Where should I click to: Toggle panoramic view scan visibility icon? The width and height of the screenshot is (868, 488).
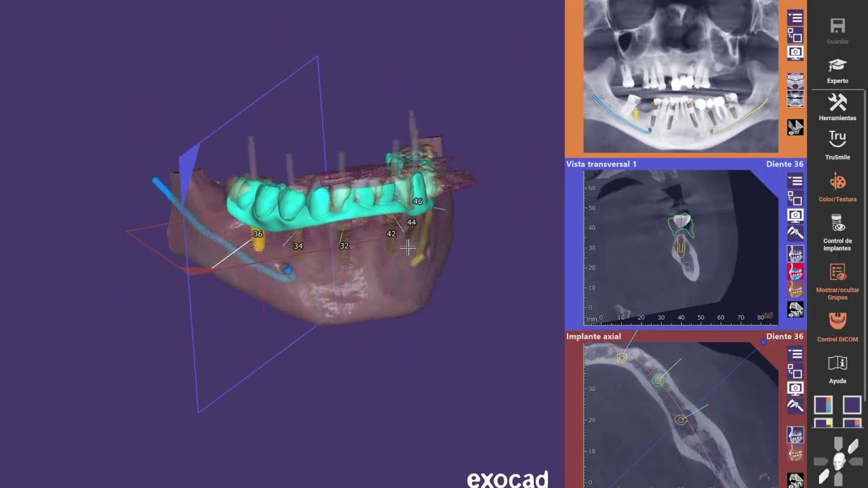click(x=795, y=127)
